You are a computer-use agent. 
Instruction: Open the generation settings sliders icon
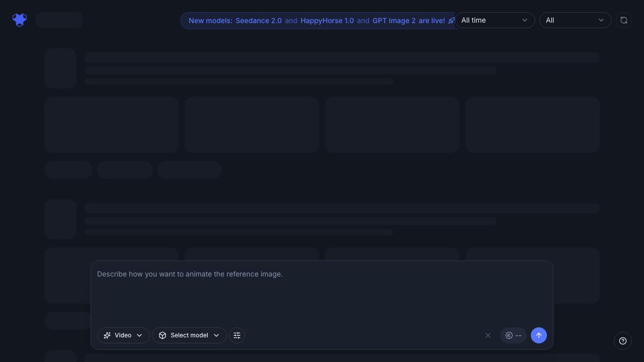237,335
